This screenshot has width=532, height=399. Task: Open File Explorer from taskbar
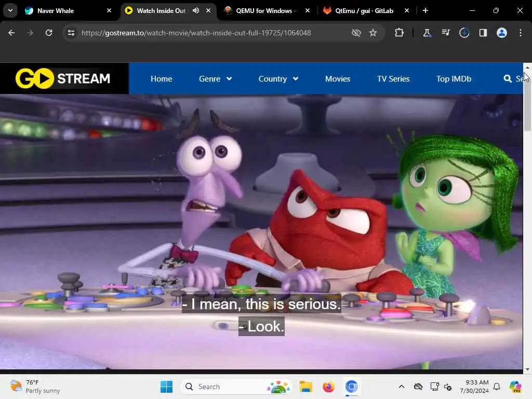pos(305,387)
